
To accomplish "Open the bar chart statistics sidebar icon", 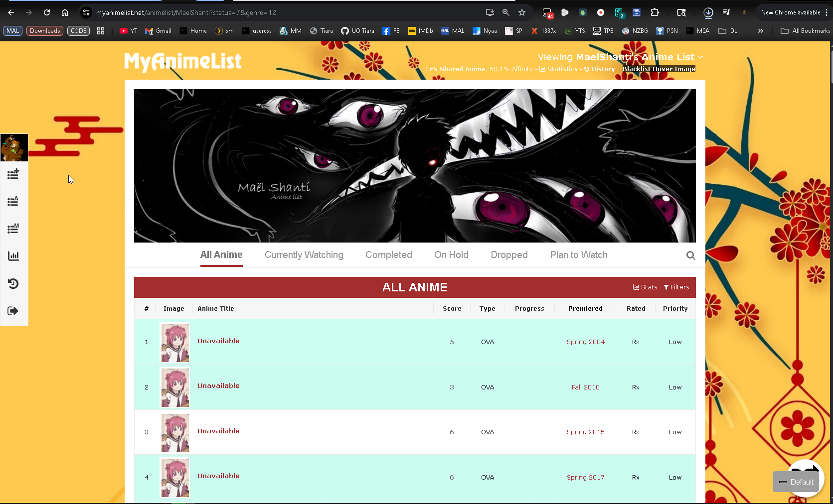I will [13, 256].
